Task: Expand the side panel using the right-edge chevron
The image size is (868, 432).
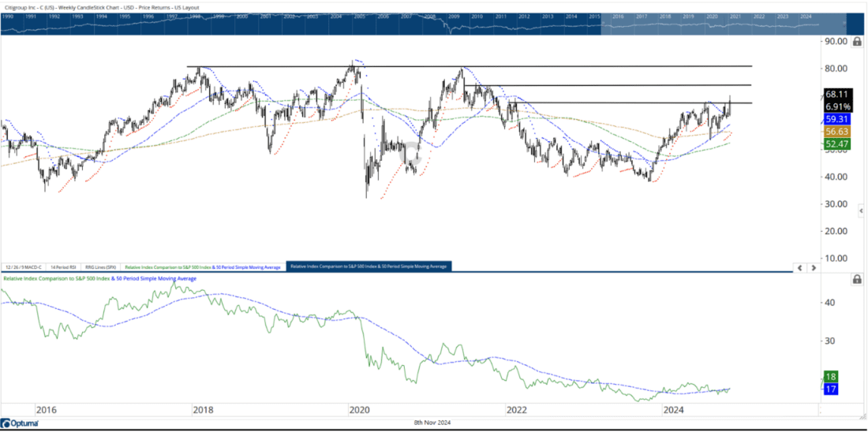Action: point(861,211)
